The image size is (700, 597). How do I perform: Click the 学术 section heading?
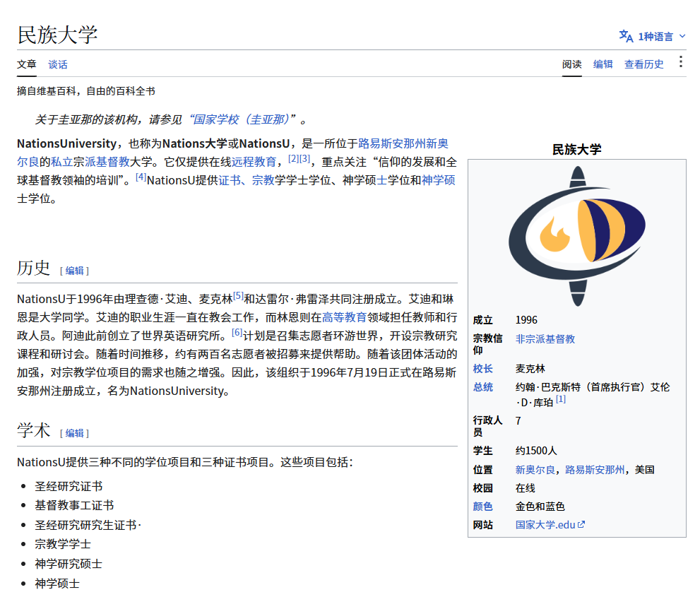coord(33,430)
